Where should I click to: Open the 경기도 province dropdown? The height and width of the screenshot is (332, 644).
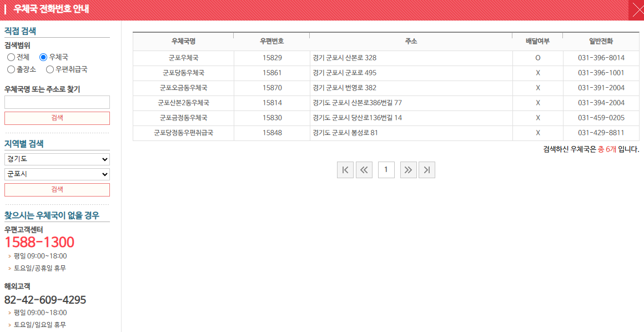(x=57, y=159)
